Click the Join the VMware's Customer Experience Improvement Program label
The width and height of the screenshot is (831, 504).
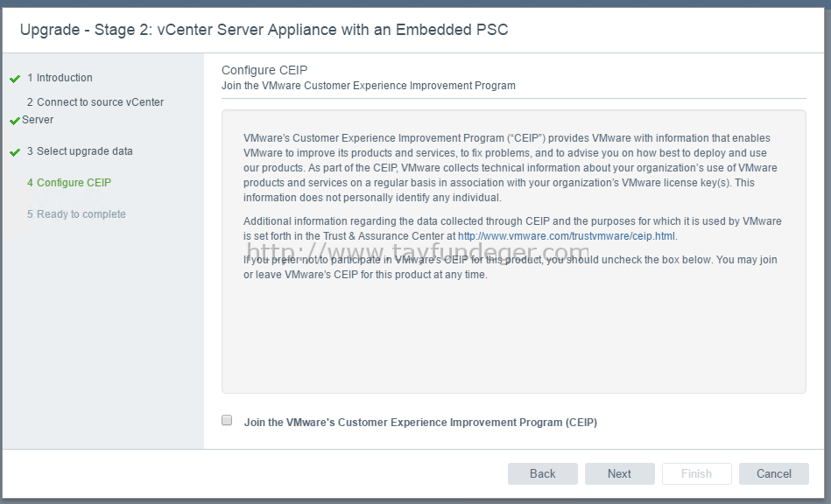420,423
